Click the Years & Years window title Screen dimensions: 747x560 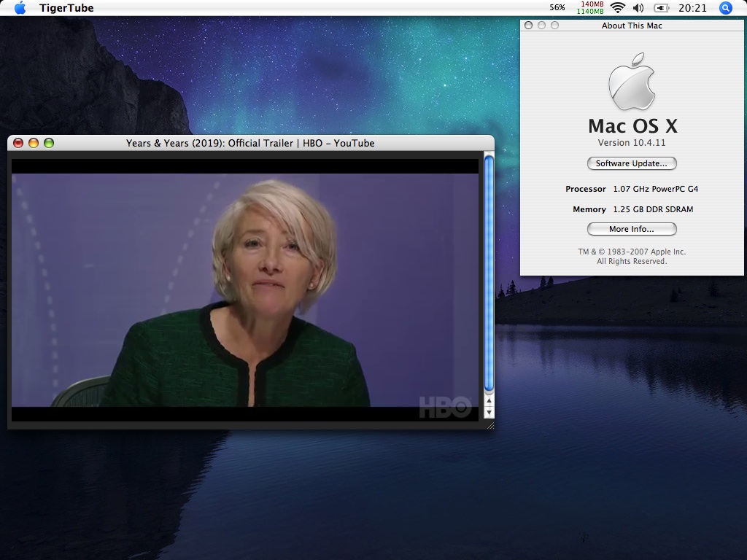(x=250, y=144)
